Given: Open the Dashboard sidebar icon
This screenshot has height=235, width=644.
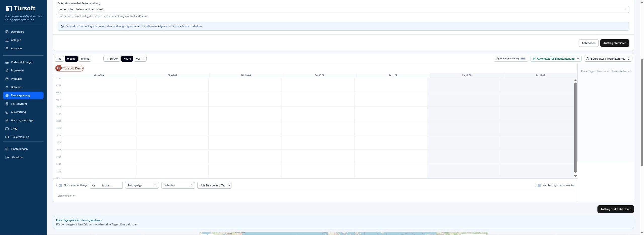Looking at the screenshot, I should pos(7,32).
